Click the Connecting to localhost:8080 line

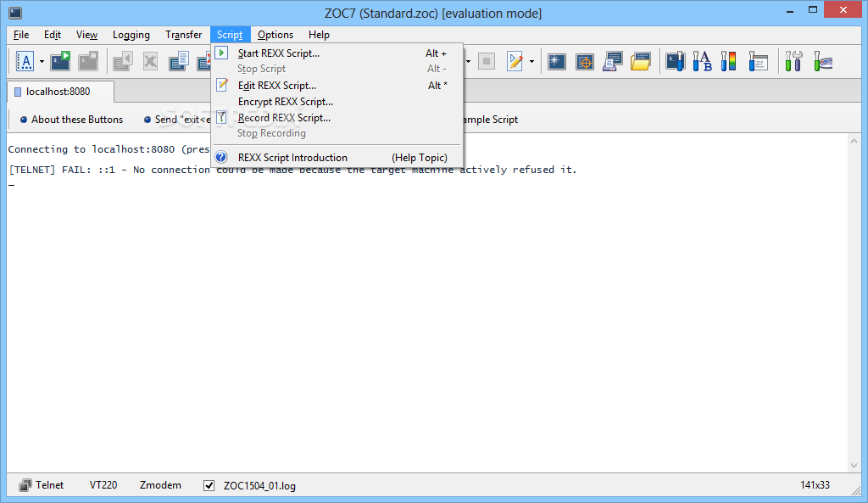tap(109, 149)
